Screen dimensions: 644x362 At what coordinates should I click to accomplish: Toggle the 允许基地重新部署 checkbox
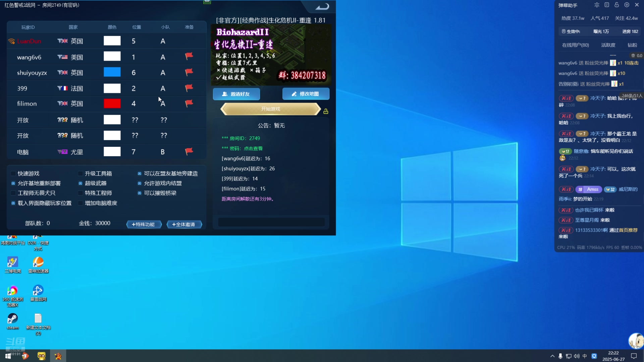tap(13, 183)
